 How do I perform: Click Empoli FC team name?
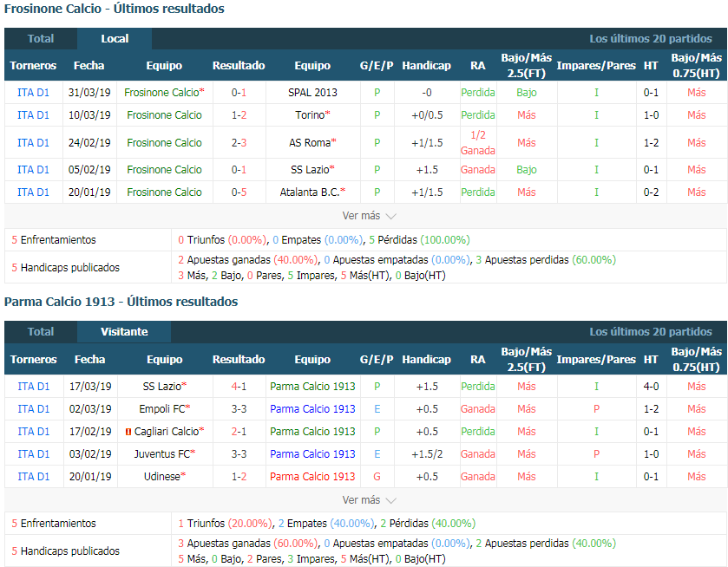pyautogui.click(x=162, y=409)
